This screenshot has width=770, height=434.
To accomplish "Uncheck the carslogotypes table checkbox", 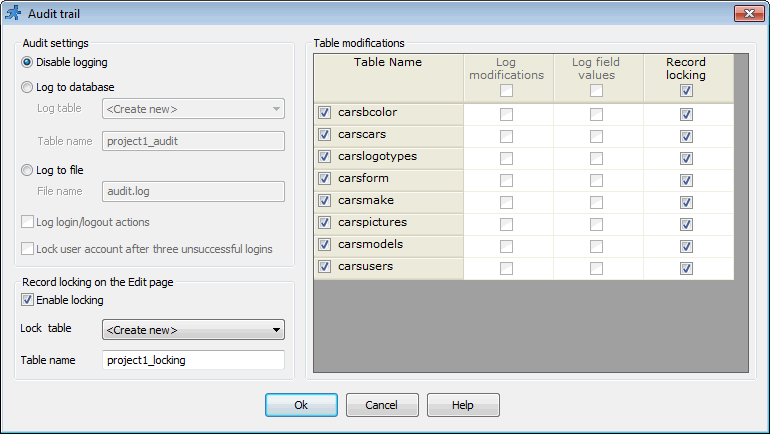I will [x=324, y=157].
